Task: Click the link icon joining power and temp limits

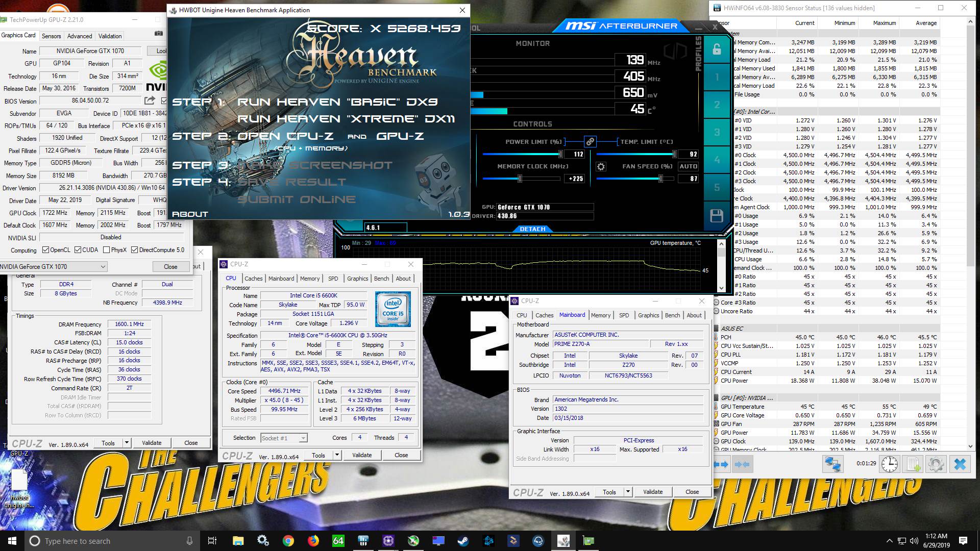Action: pos(590,142)
